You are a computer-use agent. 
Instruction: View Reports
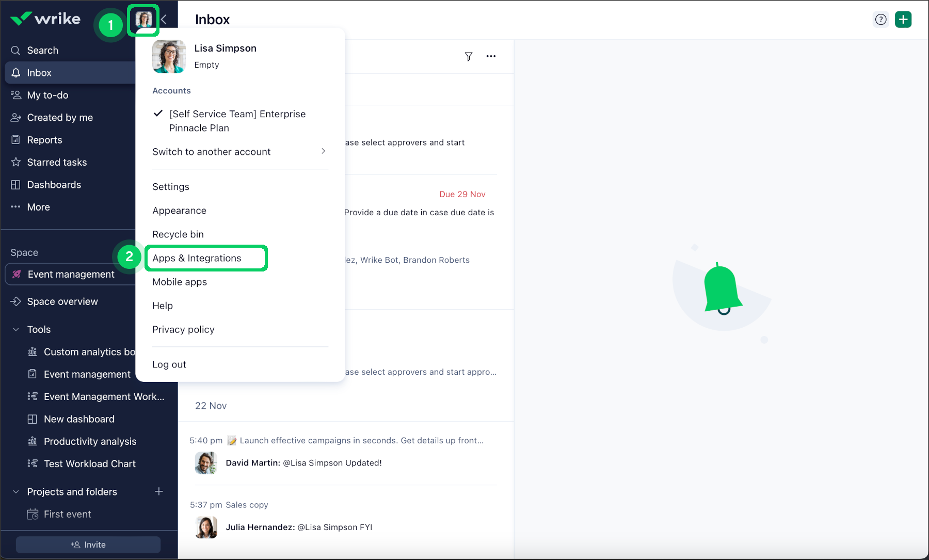tap(44, 139)
